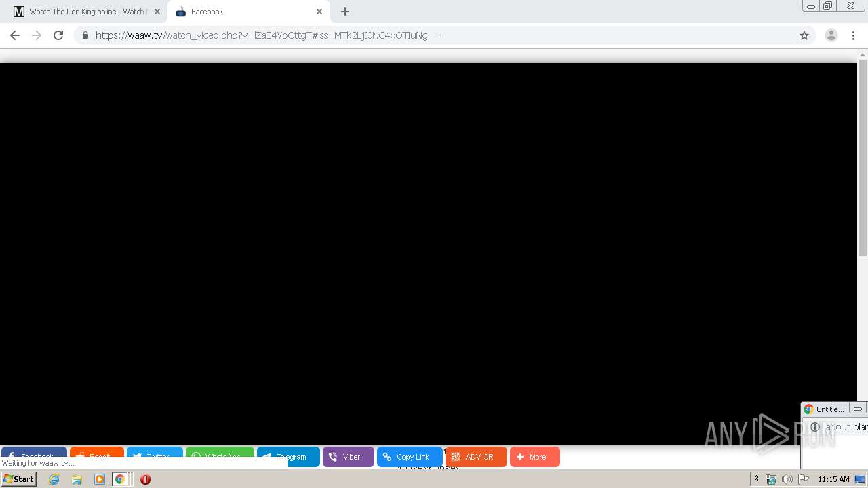Open the Chrome profile avatar

pyautogui.click(x=831, y=35)
